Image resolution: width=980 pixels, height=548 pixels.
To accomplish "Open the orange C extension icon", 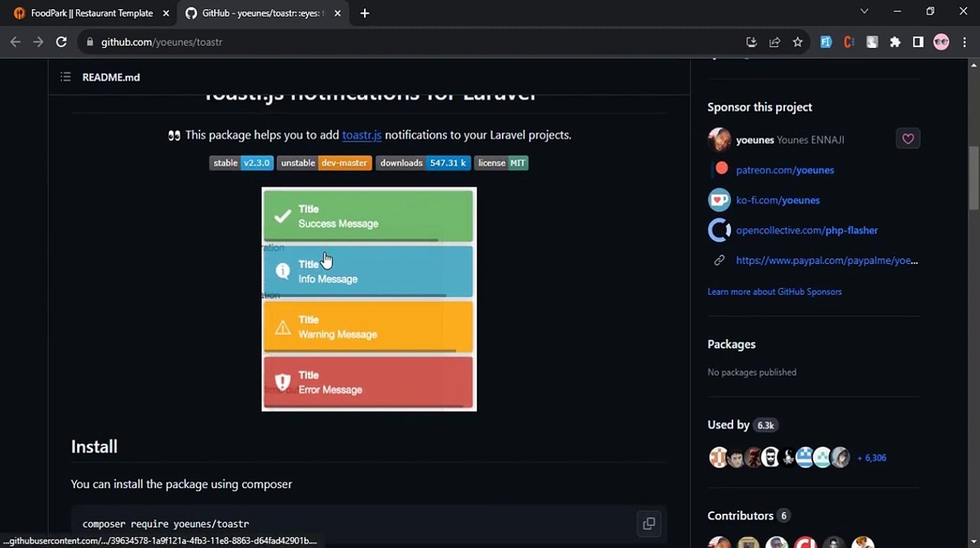I will pos(849,42).
